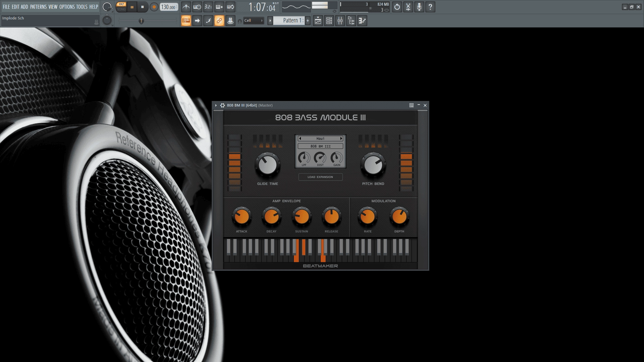
Task: Select the previous preset arrow beside Maui
Action: coord(300,138)
